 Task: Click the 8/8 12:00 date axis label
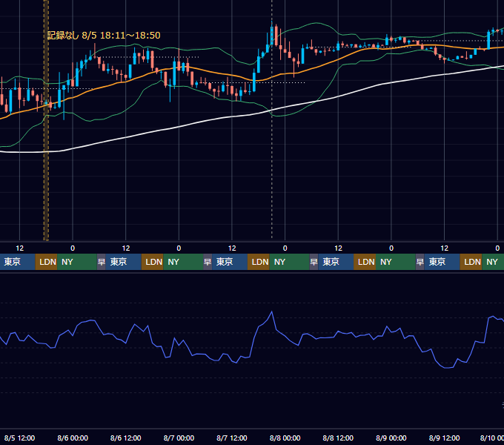[x=338, y=438]
